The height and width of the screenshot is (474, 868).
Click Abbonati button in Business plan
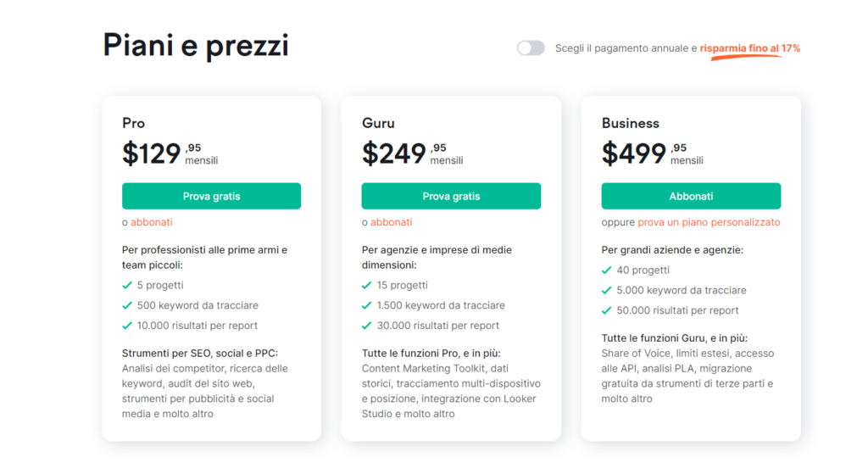coord(691,196)
